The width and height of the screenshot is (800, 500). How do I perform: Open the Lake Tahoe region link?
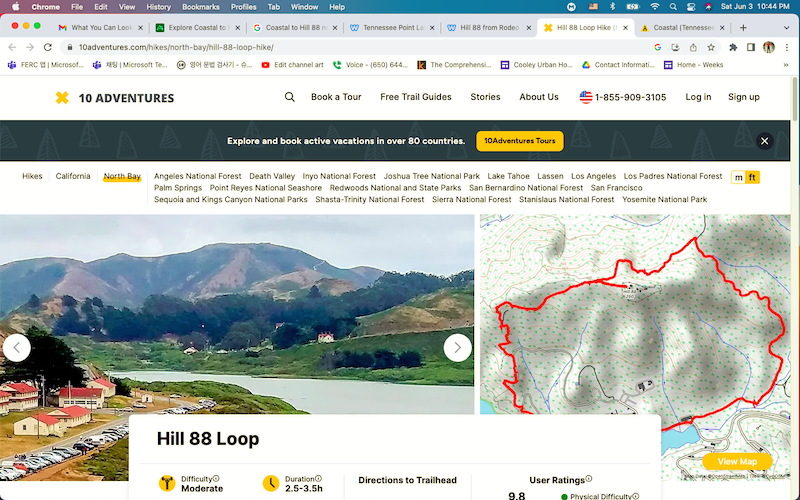click(508, 176)
